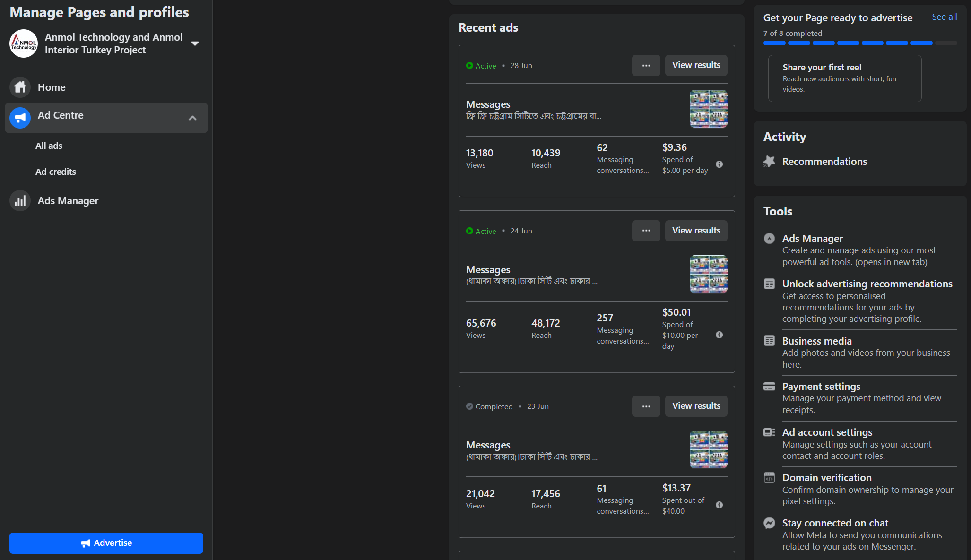Click the Ads Manager bar chart icon

[20, 201]
